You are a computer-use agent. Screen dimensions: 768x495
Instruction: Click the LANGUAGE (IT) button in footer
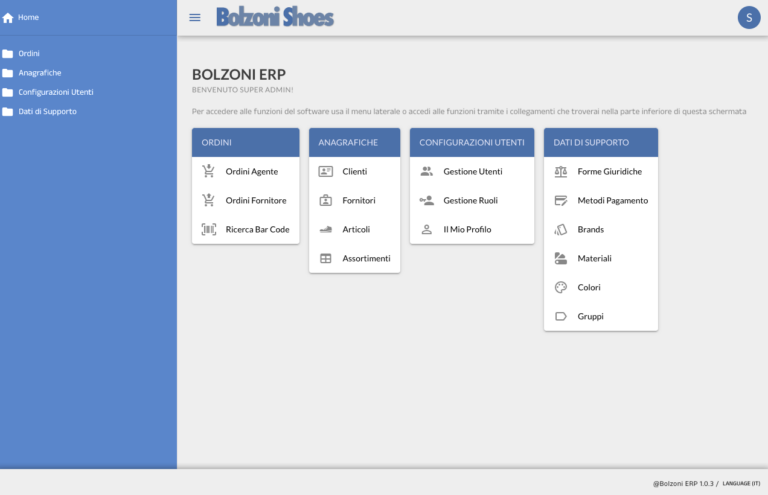(741, 483)
